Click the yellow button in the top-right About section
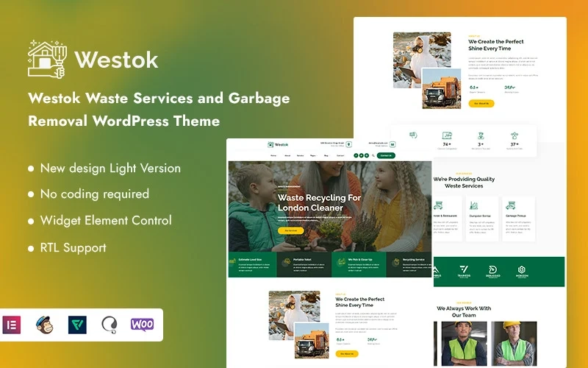Screen dimensions: 588x368 481,104
